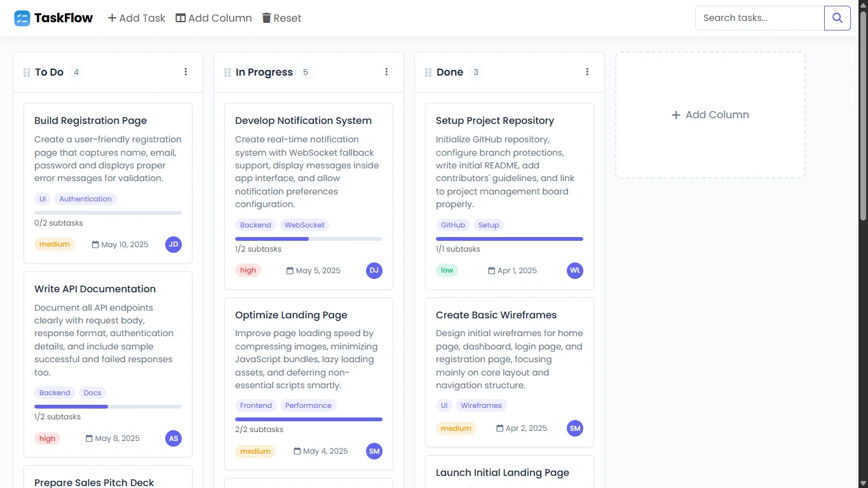
Task: Click the UI tag on Create Basic Wireframes
Action: [444, 405]
